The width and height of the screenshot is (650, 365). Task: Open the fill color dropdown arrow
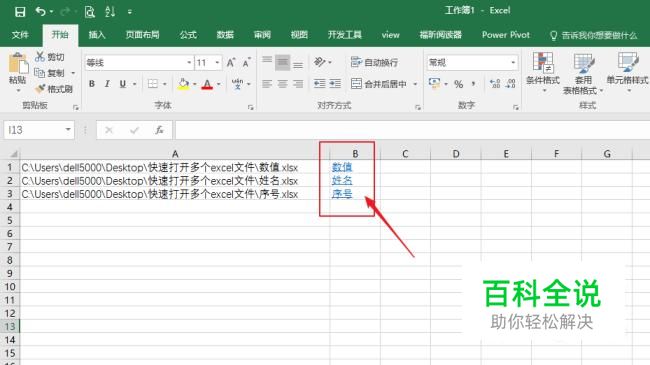pos(194,84)
